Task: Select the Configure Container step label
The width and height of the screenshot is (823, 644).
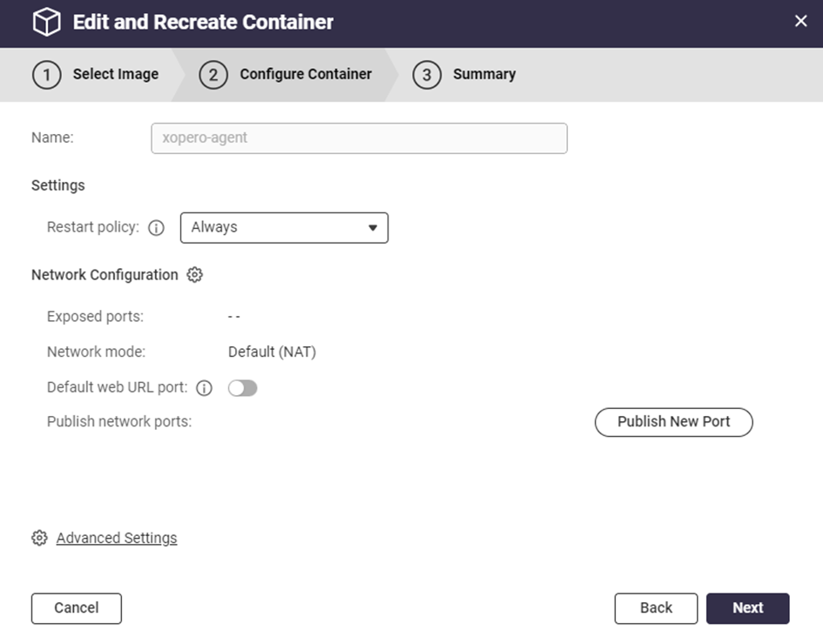Action: pyautogui.click(x=306, y=75)
